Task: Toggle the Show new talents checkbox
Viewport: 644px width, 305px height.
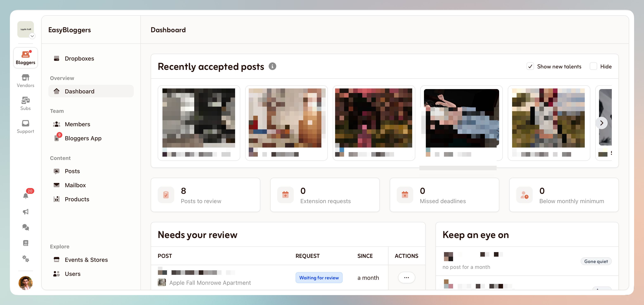Action: click(x=530, y=66)
